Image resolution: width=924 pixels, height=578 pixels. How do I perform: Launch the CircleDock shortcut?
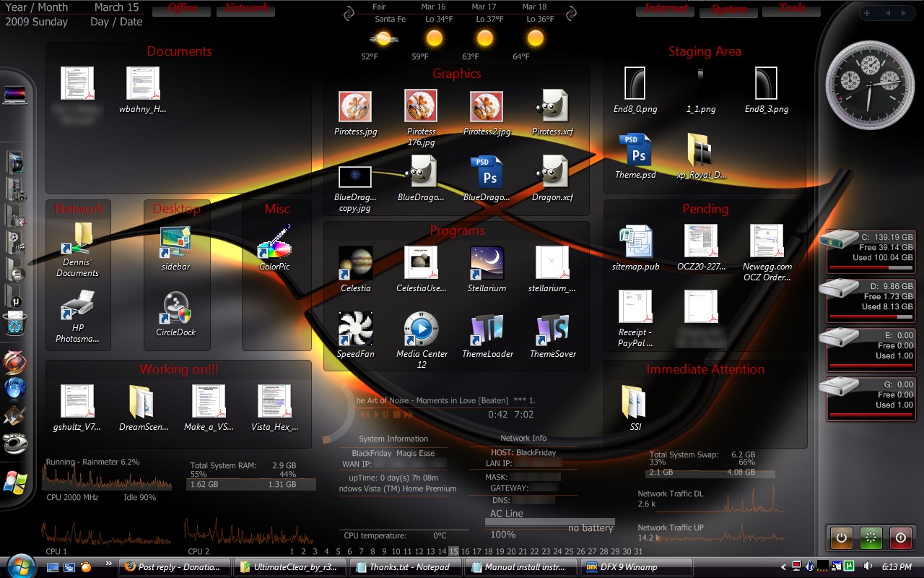[175, 313]
